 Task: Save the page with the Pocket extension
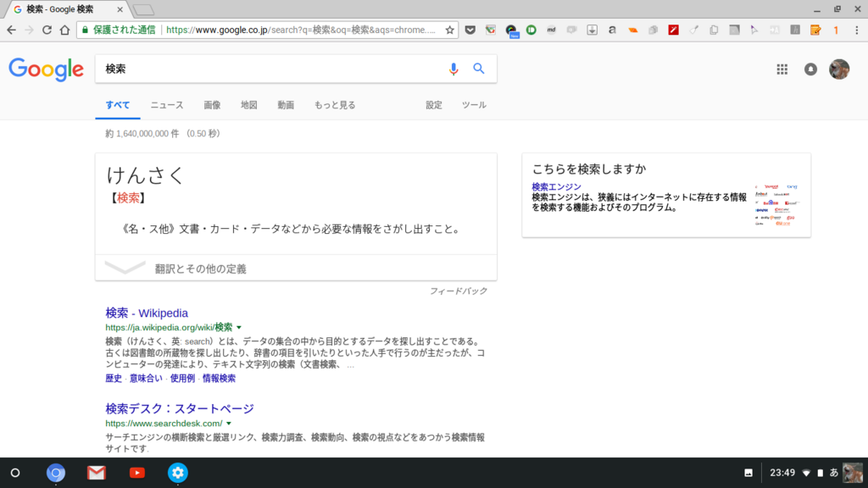click(x=470, y=28)
